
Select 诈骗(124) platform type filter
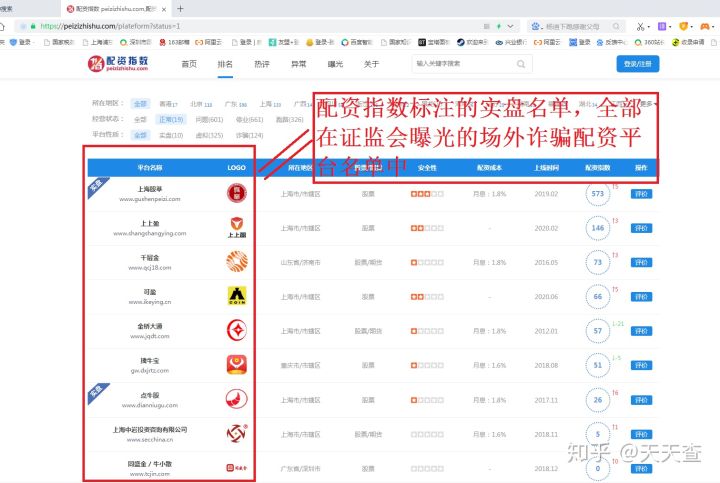249,135
